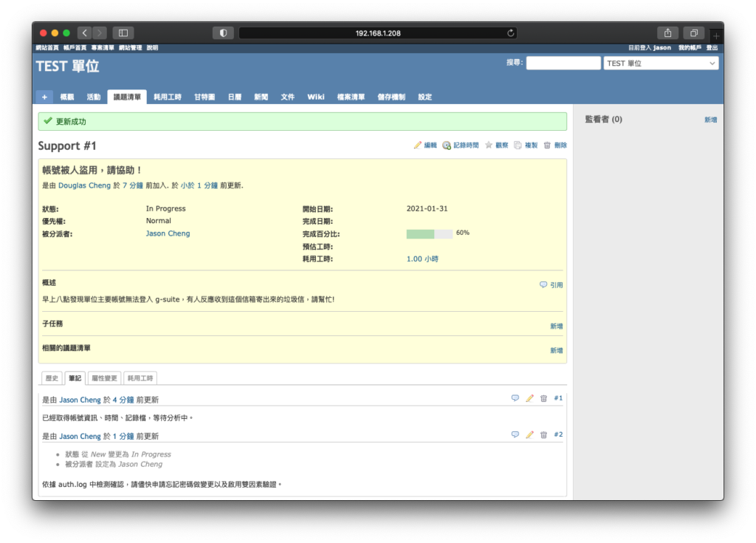Click the Safari share icon
This screenshot has height=543, width=756.
coord(667,33)
